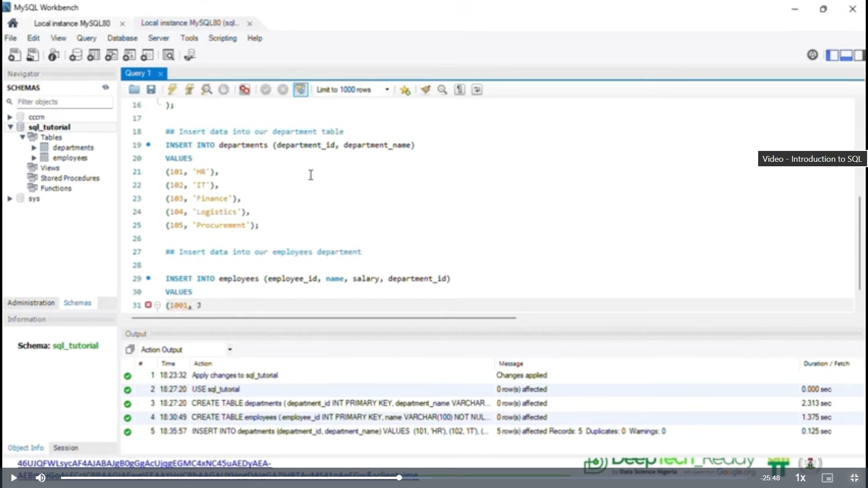868x488 pixels.
Task: Click the video progress slider handle
Action: click(x=399, y=477)
